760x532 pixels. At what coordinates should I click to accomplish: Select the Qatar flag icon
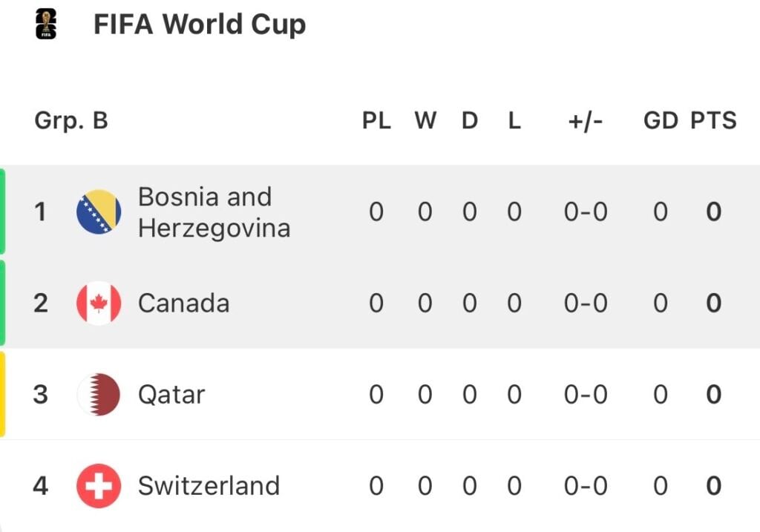tap(99, 395)
